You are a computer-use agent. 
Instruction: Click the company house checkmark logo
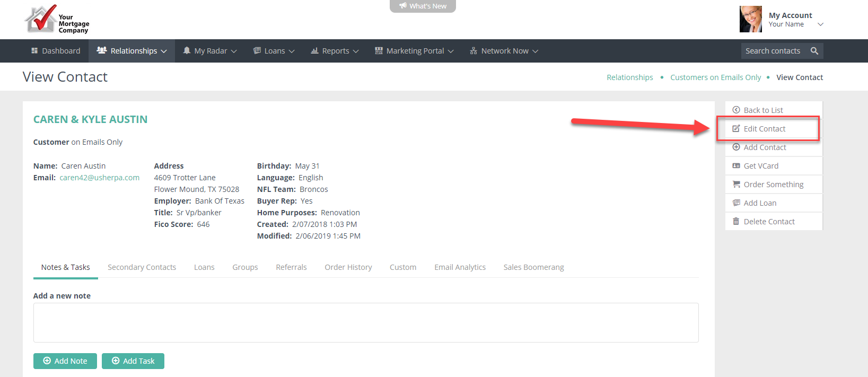(x=40, y=19)
